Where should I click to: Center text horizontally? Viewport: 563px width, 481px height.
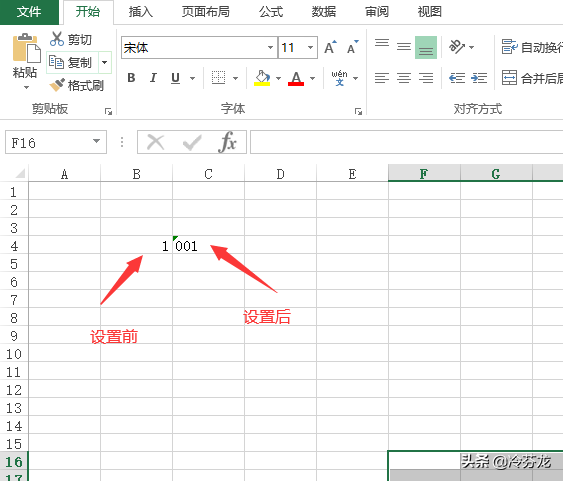[x=404, y=78]
